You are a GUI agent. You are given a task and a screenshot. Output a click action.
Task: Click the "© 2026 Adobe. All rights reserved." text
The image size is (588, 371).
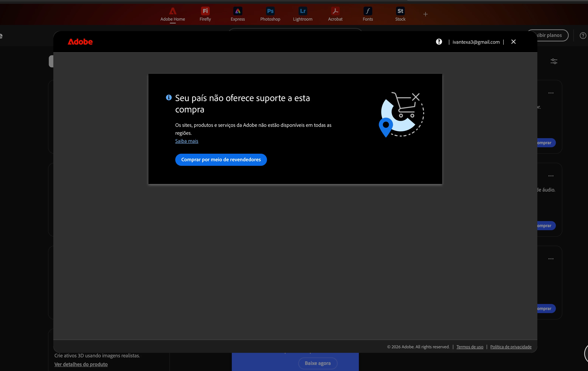[x=418, y=347]
